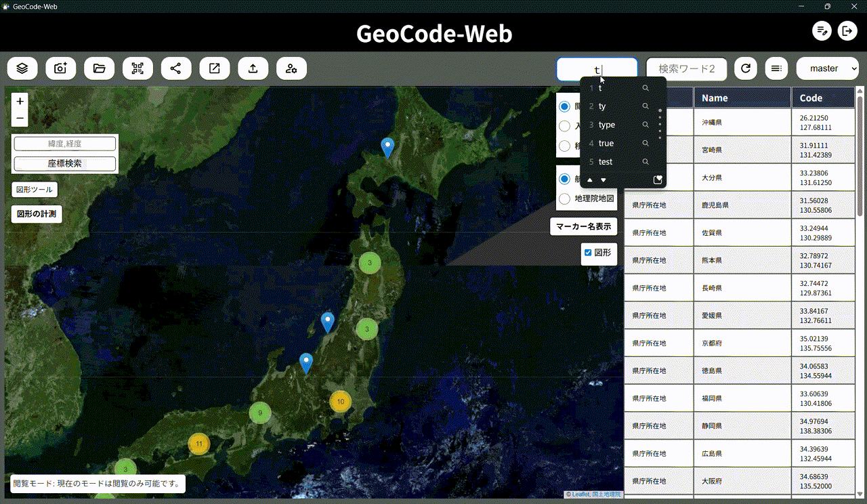Select the checked radio above 地理院地図
Screen dimensions: 867x504
point(564,180)
